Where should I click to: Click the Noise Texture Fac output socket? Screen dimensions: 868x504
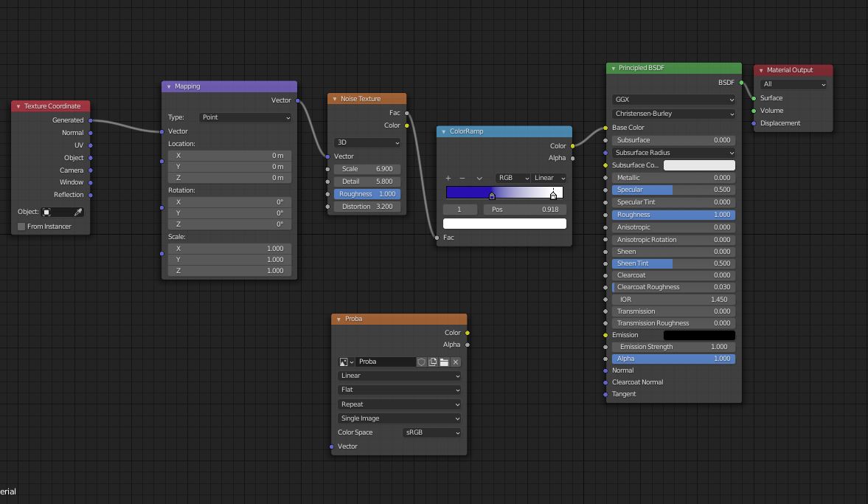(407, 113)
